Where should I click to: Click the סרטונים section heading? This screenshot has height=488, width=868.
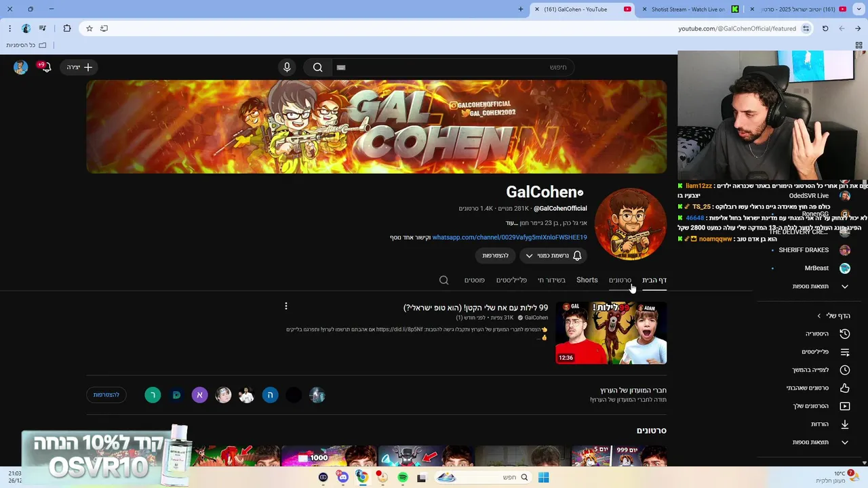tap(652, 430)
